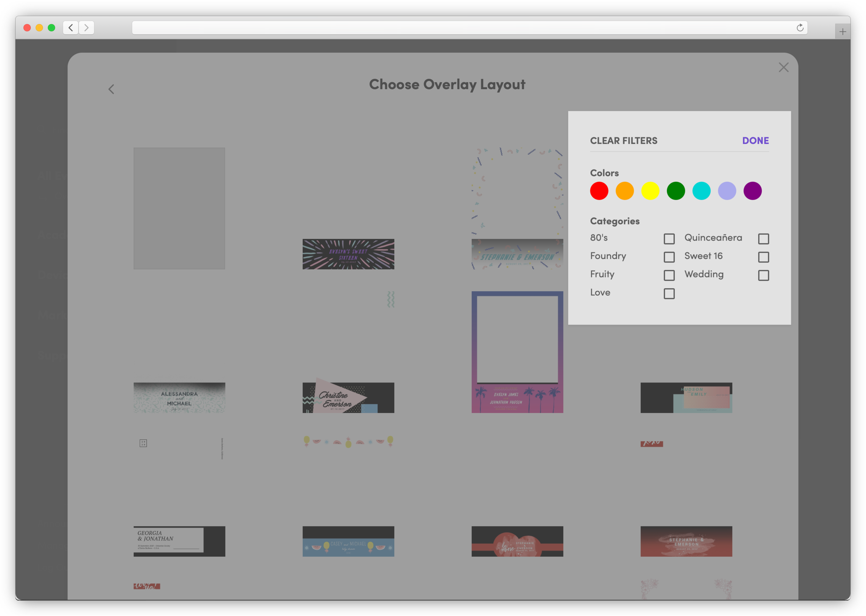This screenshot has width=866, height=616.
Task: Click the browser back navigation arrow
Action: [71, 28]
